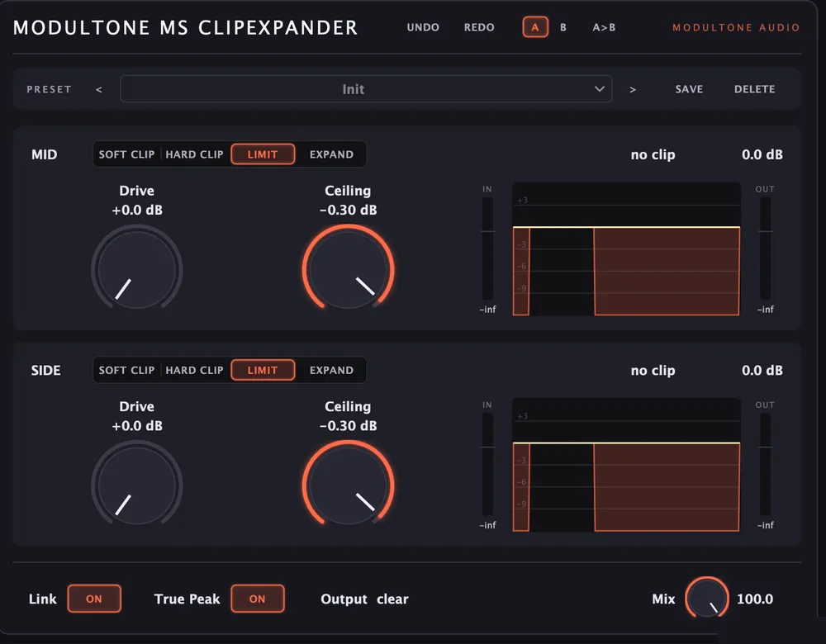Screen dimensions: 826x644
Task: Click the MID Ceiling knob
Action: [x=348, y=270]
